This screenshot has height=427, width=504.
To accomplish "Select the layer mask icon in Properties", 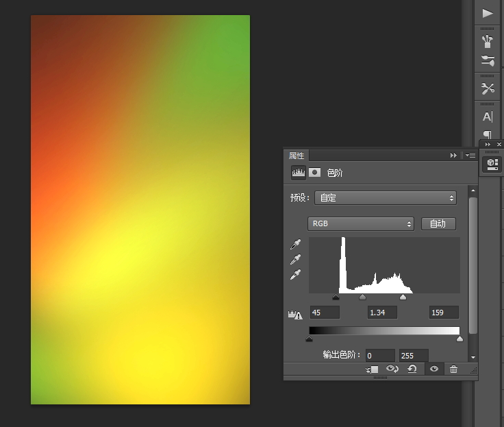I will (315, 173).
